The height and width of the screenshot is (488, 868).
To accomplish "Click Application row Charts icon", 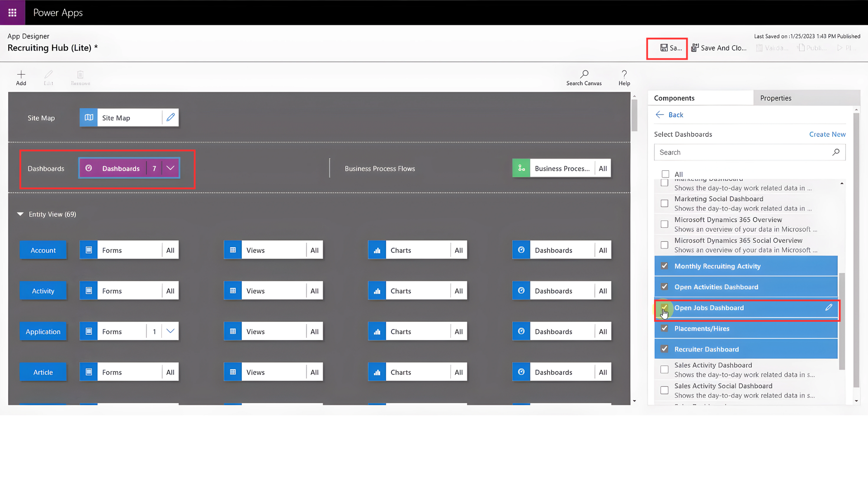I will (377, 331).
